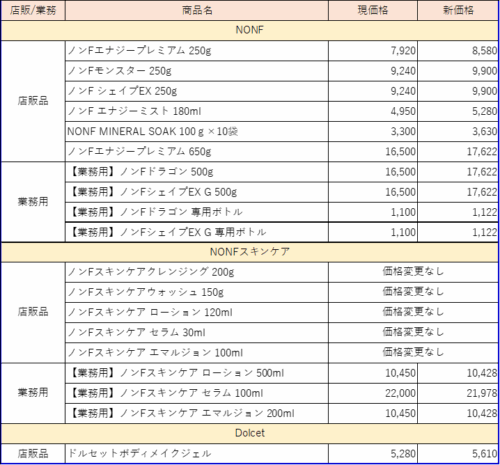Select the ノンFモンスター 250g cell
The height and width of the screenshot is (465, 500).
pos(197,71)
